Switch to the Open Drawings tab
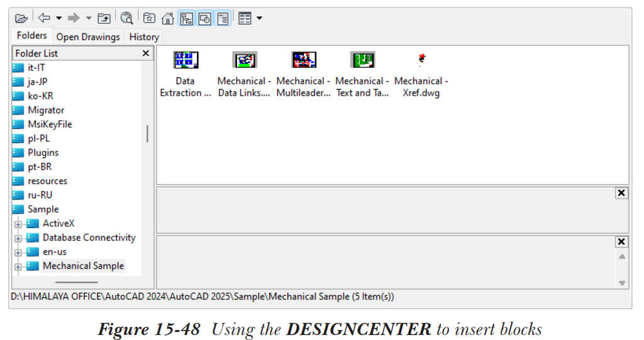 pyautogui.click(x=88, y=37)
